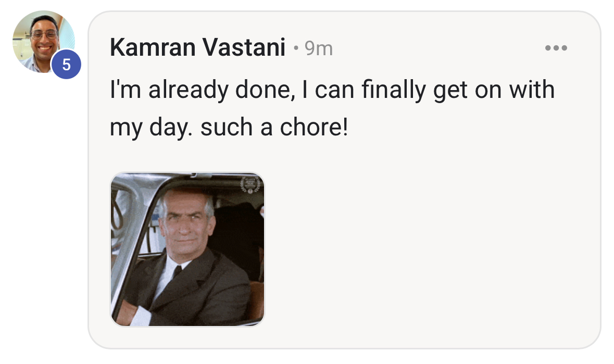The height and width of the screenshot is (364, 614).
Task: Click the dot separator before 9m
Action: pos(296,48)
